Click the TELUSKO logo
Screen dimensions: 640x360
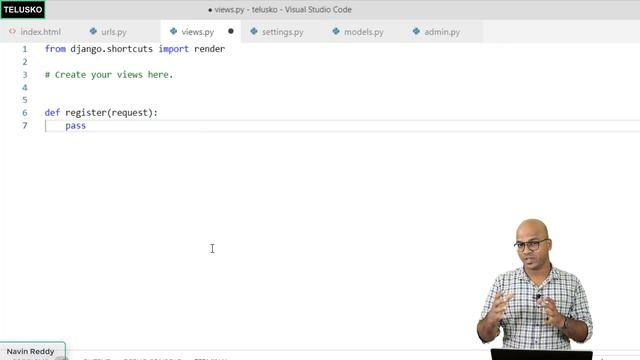(x=23, y=9)
